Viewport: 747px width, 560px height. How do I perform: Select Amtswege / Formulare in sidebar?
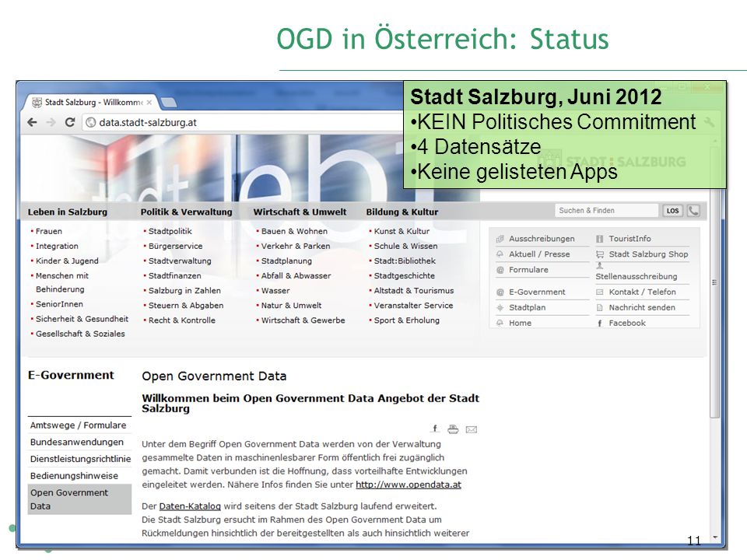(x=79, y=425)
